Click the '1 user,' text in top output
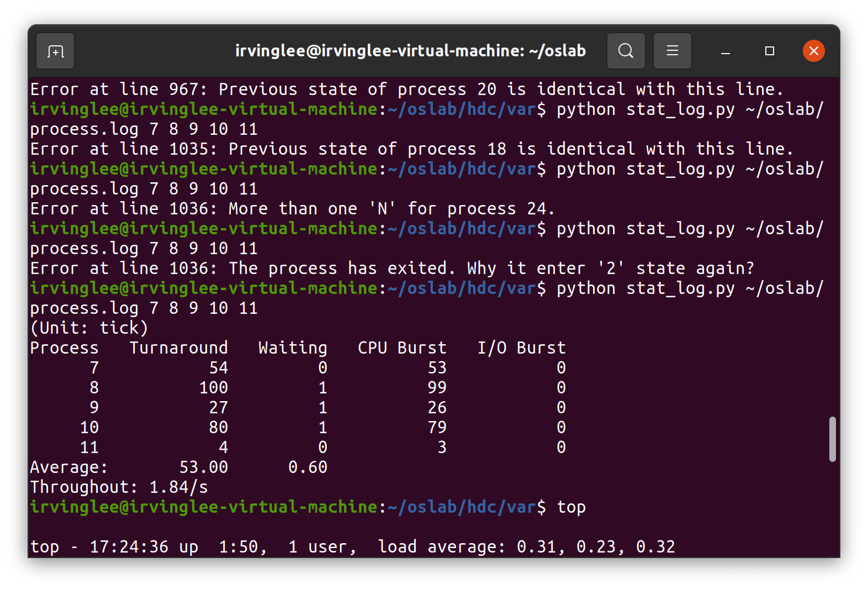This screenshot has width=868, height=589. tap(322, 546)
